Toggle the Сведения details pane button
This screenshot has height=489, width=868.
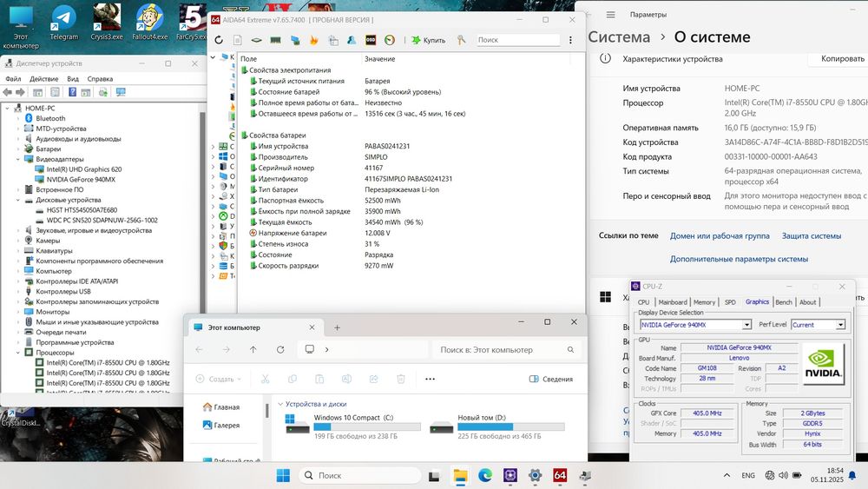[551, 379]
